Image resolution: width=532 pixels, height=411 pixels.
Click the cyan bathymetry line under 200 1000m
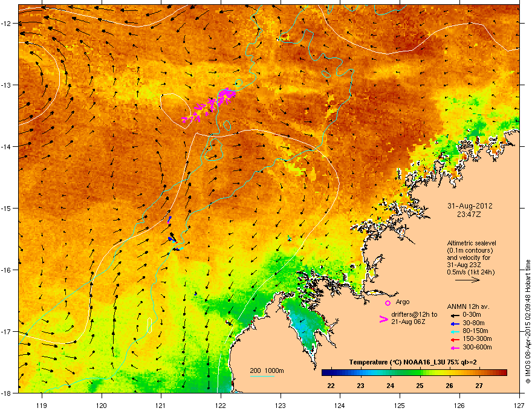[x=262, y=376]
